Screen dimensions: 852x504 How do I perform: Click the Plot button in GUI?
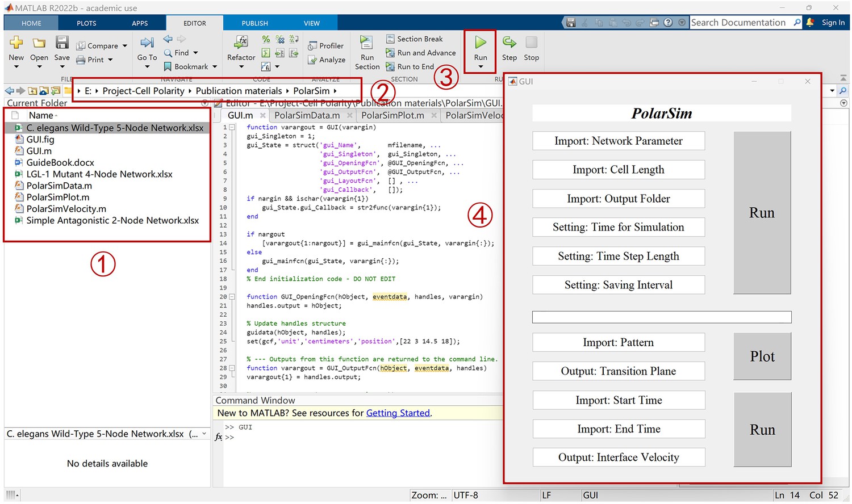pyautogui.click(x=762, y=356)
